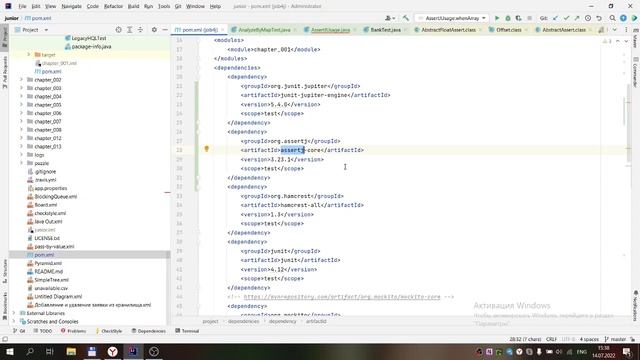Expand the puzzle folder
This screenshot has height=360, width=640.
(21, 163)
